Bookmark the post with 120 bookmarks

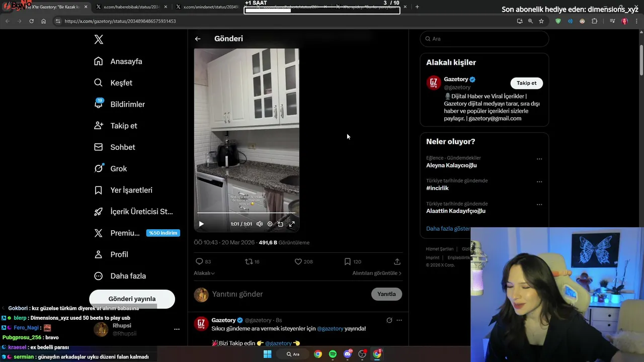(x=353, y=261)
